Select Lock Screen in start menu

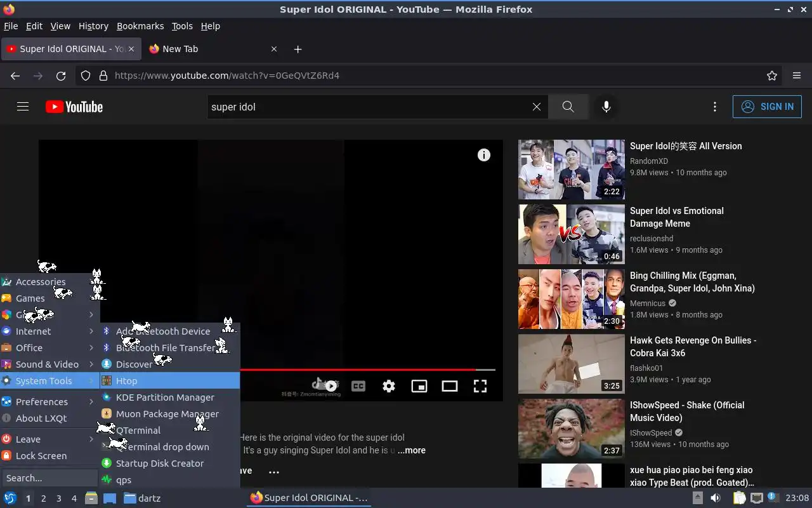[x=50, y=455]
